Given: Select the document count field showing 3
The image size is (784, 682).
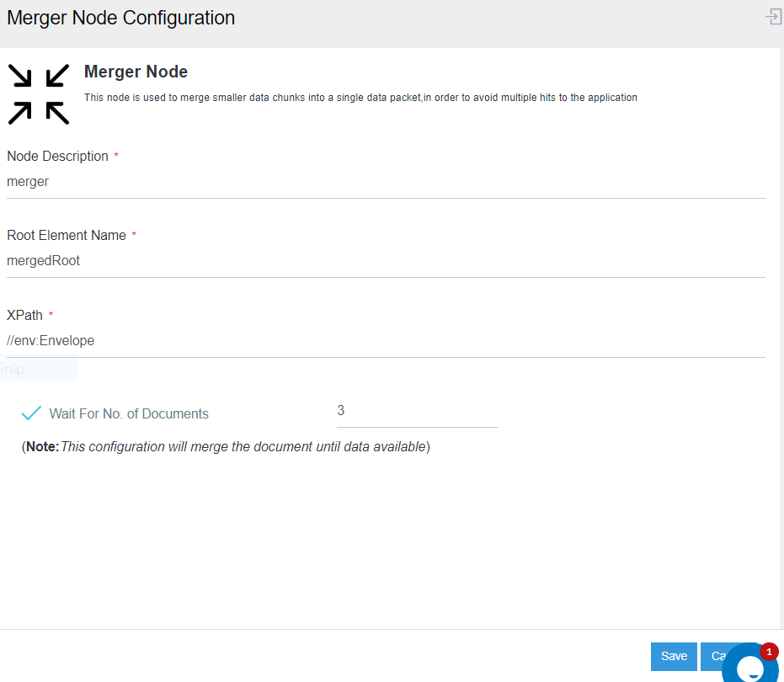Looking at the screenshot, I should coord(417,411).
